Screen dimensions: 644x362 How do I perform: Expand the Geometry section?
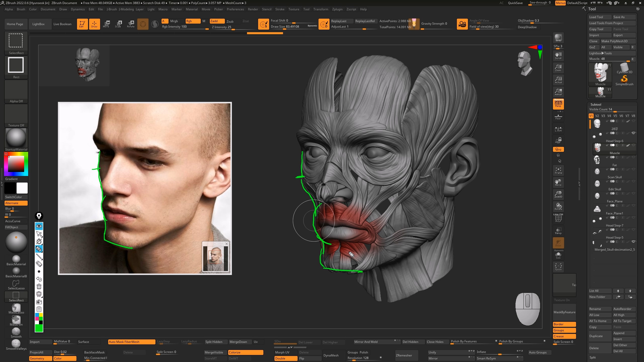tap(41, 358)
